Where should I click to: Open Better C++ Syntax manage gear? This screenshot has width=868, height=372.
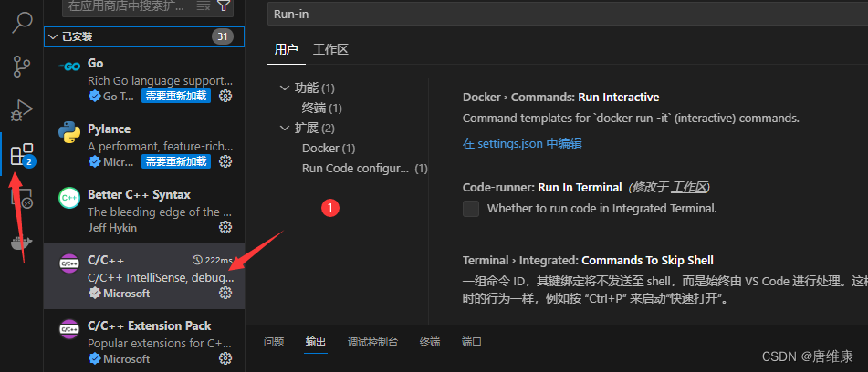225,227
